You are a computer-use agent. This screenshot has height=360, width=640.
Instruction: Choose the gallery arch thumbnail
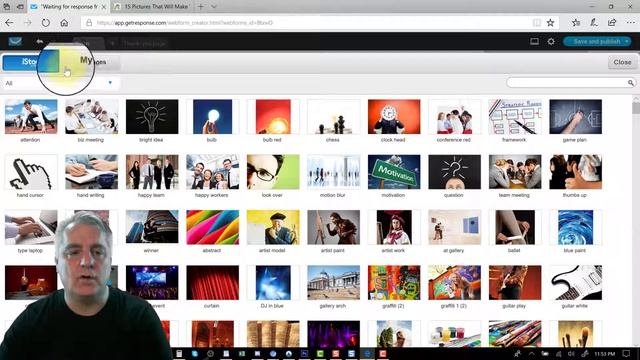point(333,282)
